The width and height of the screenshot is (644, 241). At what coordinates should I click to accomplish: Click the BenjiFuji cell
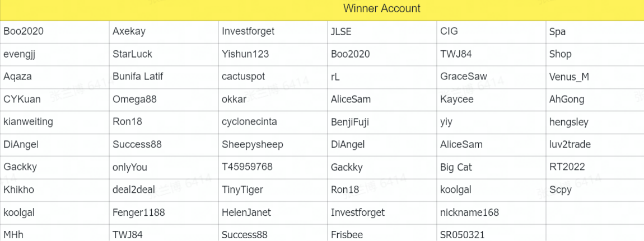click(382, 122)
